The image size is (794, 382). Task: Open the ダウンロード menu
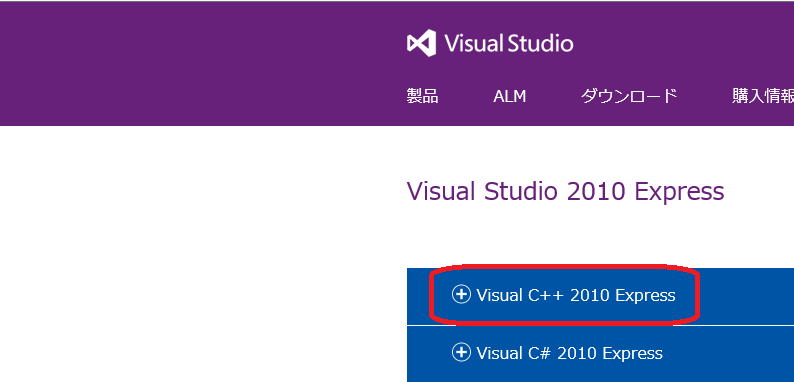click(x=629, y=96)
